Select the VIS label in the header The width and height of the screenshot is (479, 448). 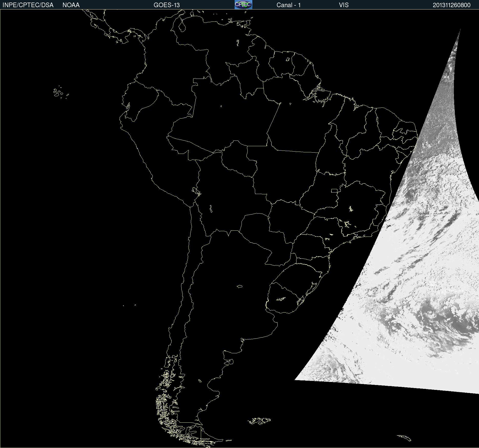coord(344,5)
